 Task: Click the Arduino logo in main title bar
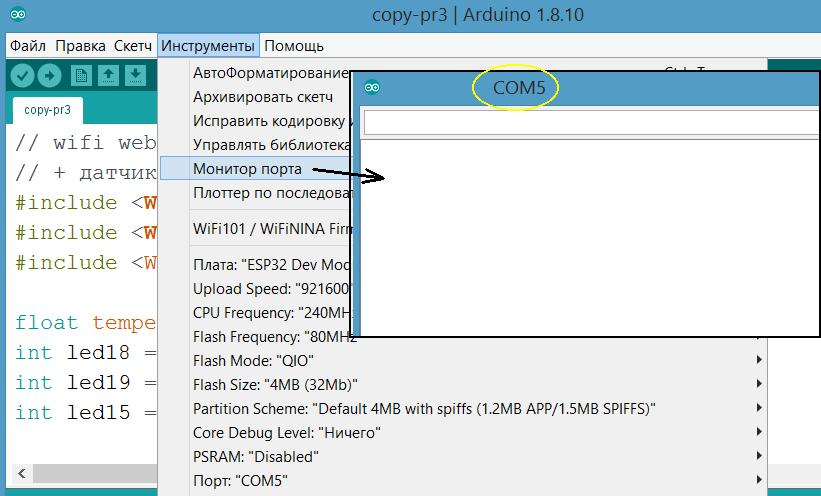(x=18, y=15)
